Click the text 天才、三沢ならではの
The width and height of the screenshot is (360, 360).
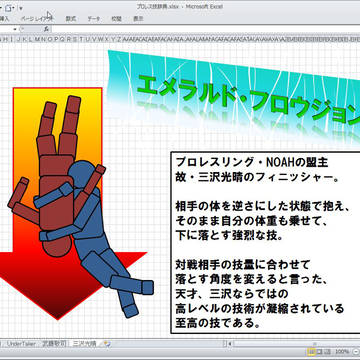tap(232, 294)
